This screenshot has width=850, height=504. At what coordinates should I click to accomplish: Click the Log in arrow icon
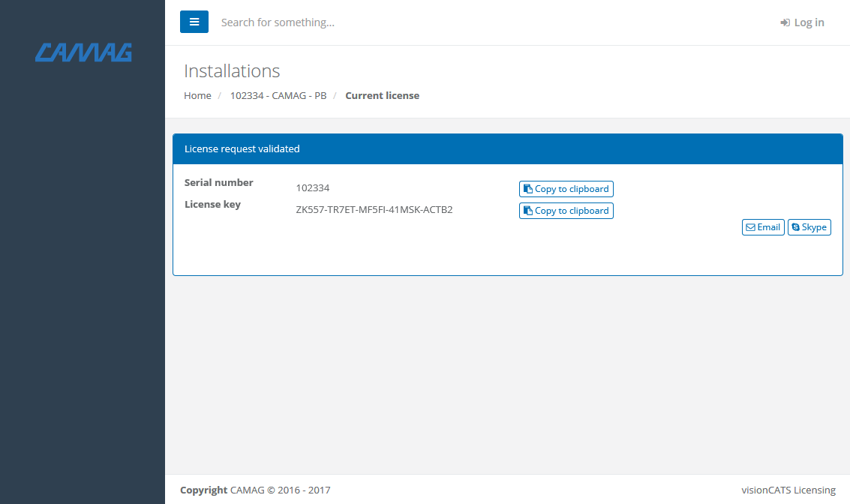pos(785,22)
